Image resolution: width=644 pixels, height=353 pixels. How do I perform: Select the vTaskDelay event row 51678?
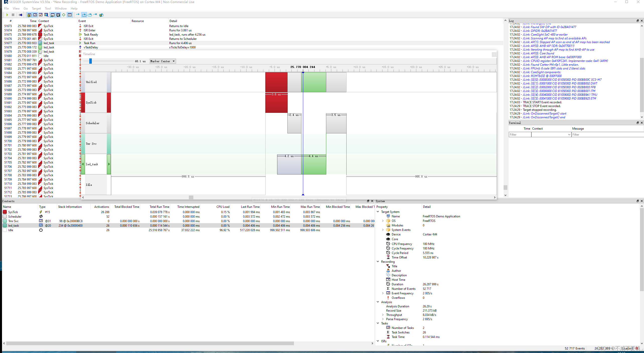(253, 47)
